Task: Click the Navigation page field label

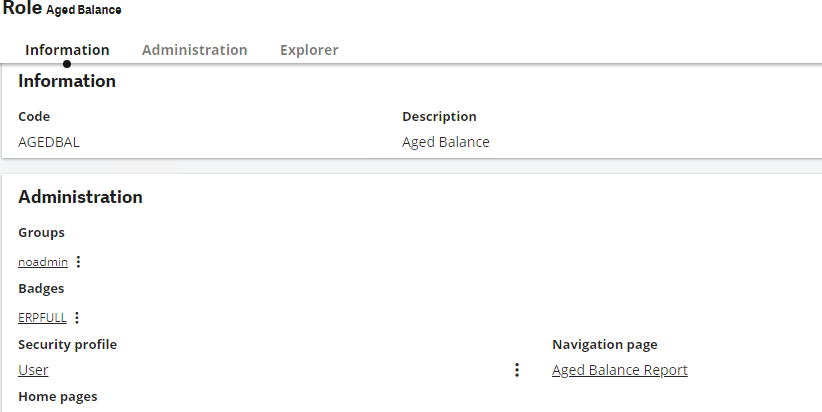Action: tap(604, 344)
